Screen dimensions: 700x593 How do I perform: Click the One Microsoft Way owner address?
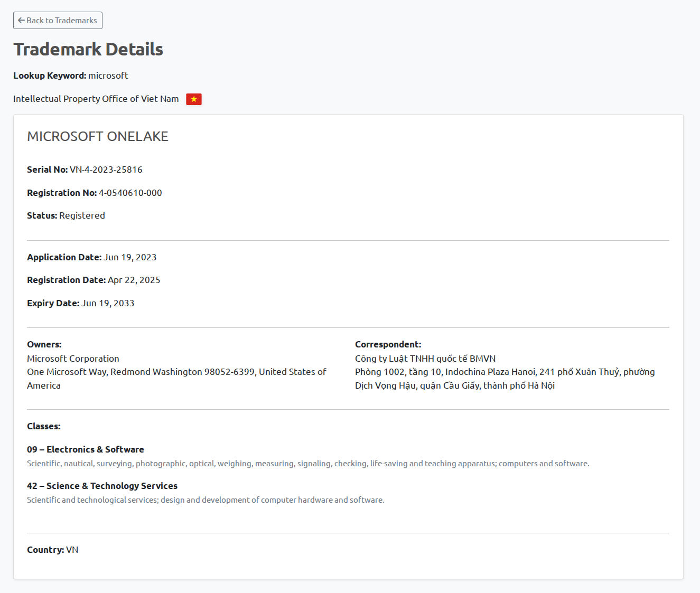click(177, 379)
